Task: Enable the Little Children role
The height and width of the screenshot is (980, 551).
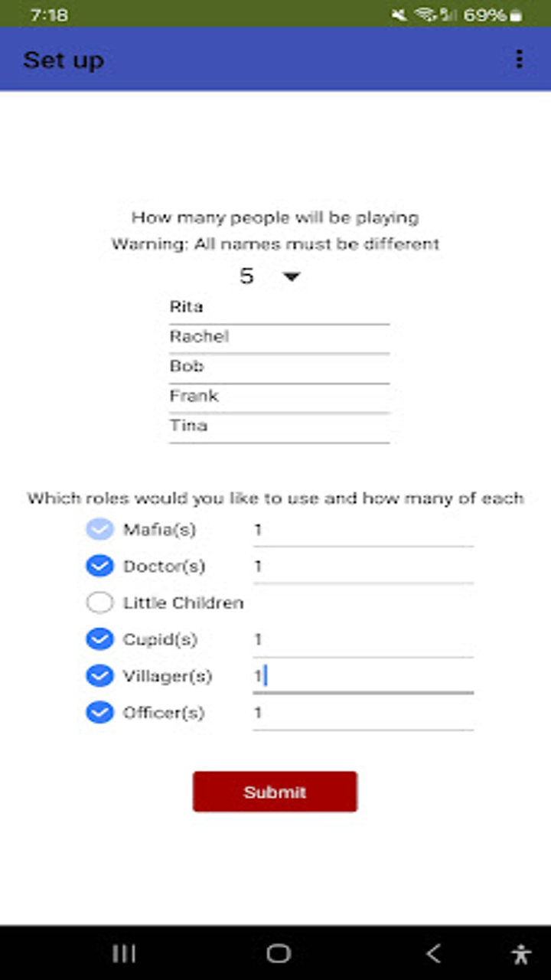Action: pos(99,603)
